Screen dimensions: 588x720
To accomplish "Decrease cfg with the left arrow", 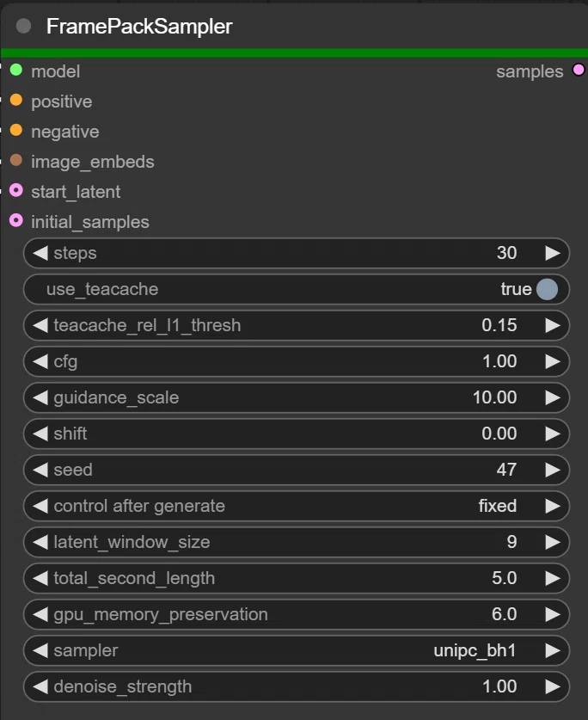I will click(40, 361).
